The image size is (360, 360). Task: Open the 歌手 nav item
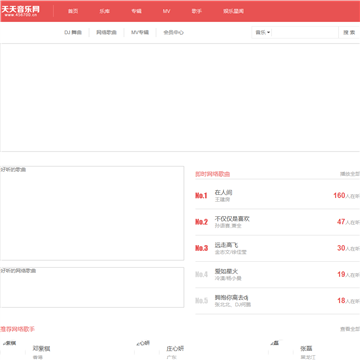pyautogui.click(x=197, y=11)
